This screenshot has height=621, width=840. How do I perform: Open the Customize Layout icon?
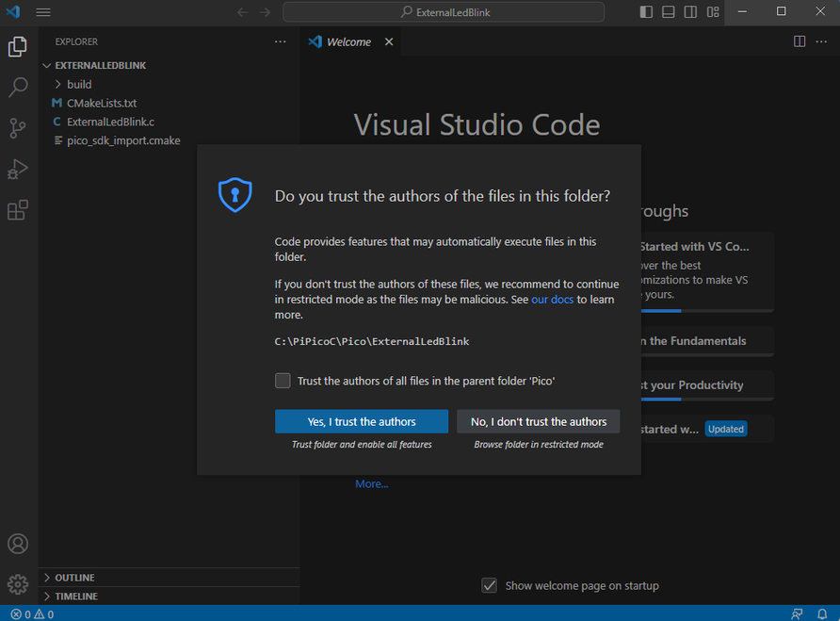coord(713,12)
